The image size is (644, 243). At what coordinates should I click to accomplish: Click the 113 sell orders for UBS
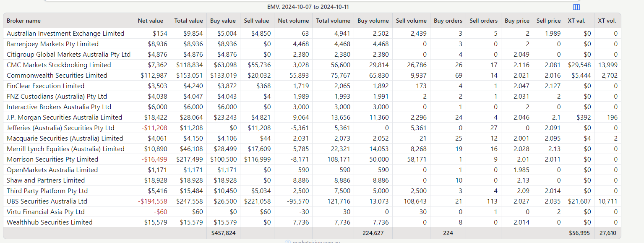click(492, 201)
